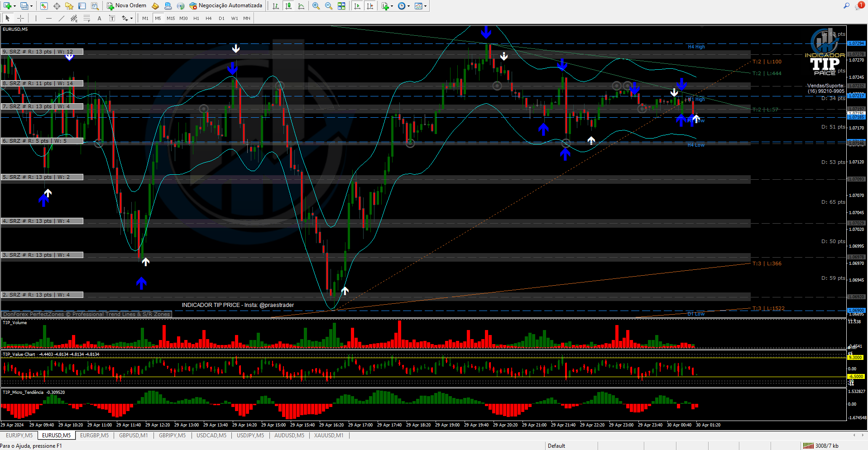Open the USDCAD,M5 chart tab
868x450 pixels.
[211, 436]
